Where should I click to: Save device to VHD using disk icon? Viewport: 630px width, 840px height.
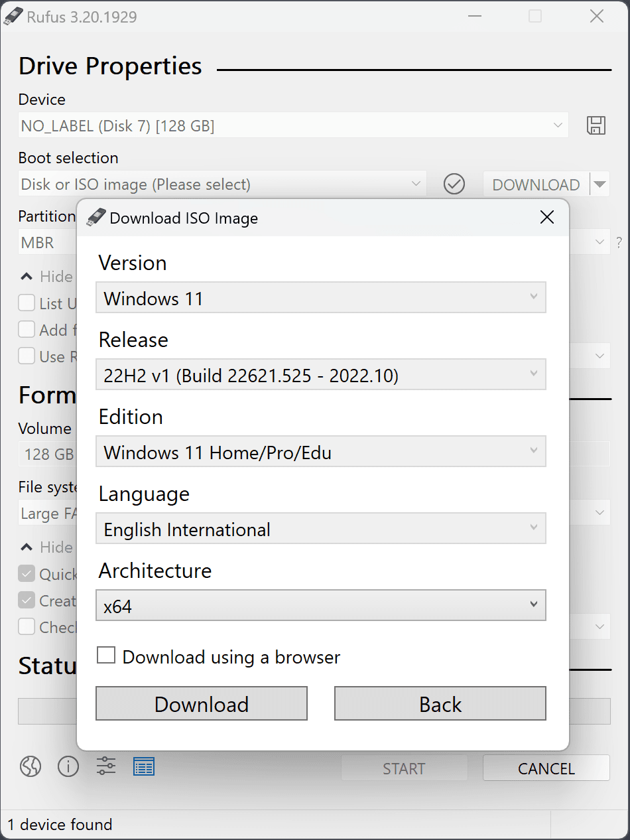coord(596,125)
